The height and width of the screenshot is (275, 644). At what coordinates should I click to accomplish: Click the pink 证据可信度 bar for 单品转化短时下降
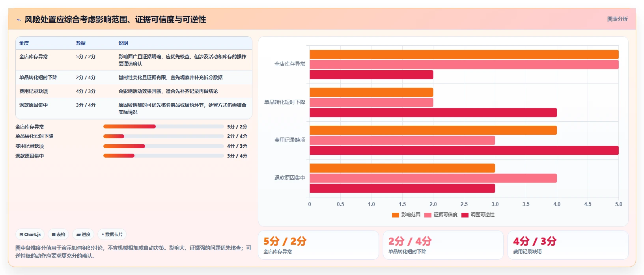371,102
